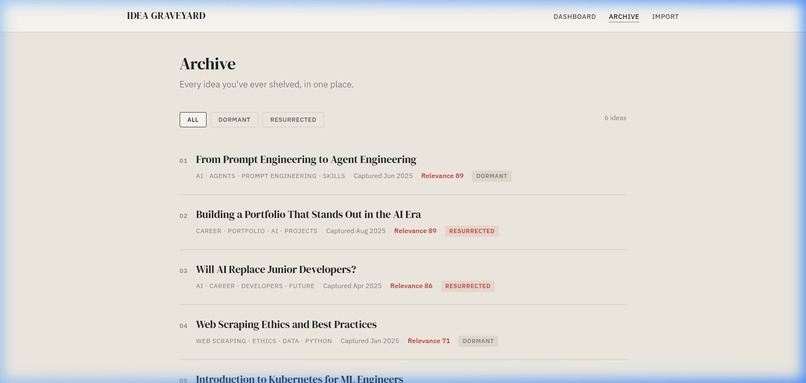
Task: Open the IDEA GRAVEYARD home logo
Action: (166, 16)
